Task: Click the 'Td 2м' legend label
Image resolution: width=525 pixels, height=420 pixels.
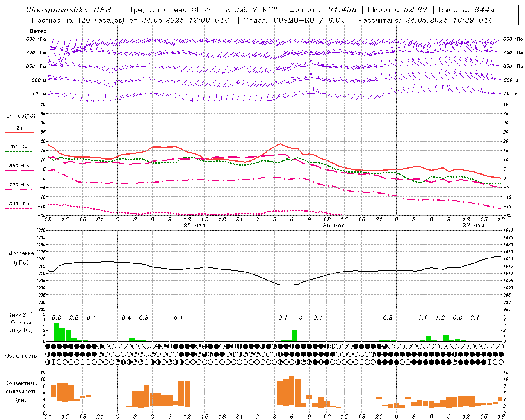Action: pyautogui.click(x=19, y=147)
